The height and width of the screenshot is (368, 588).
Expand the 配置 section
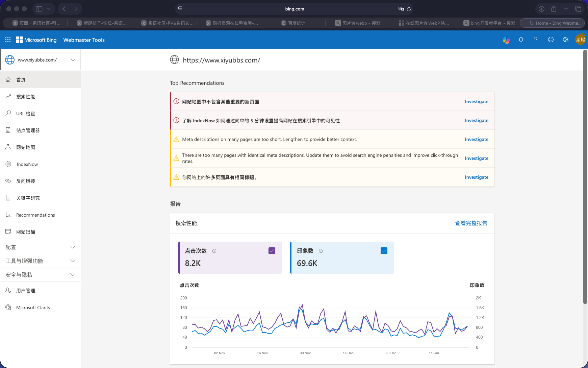click(x=40, y=247)
